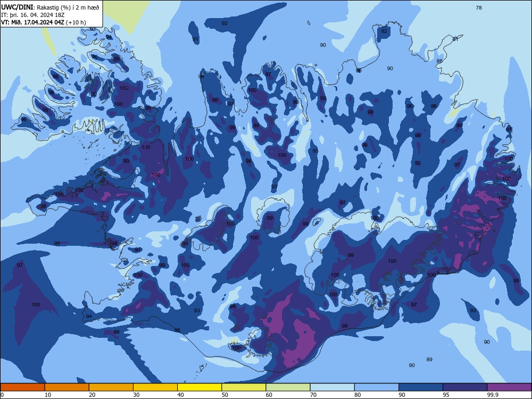Click the legend scale label '30'
Screen dimensions: 532x399
[136, 395]
